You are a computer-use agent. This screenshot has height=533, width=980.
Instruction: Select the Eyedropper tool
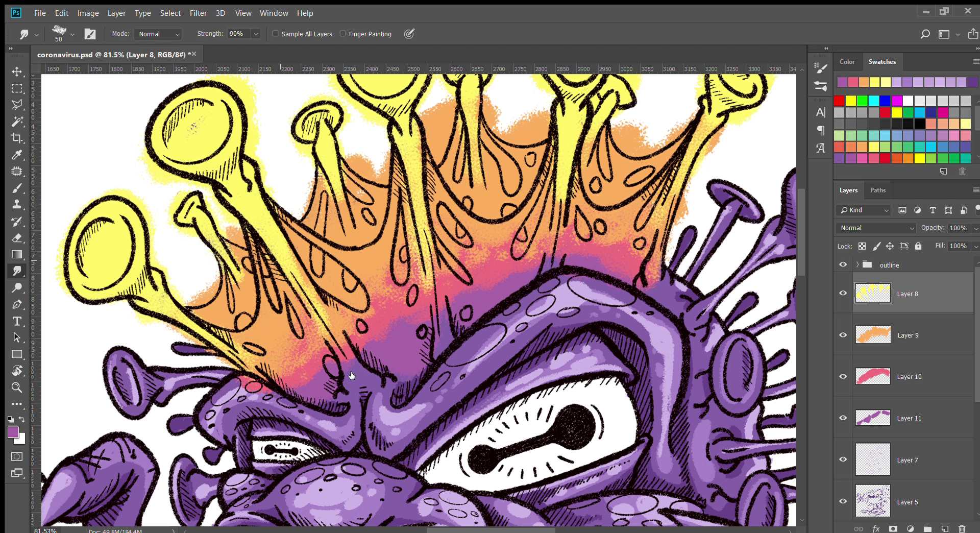coord(17,155)
